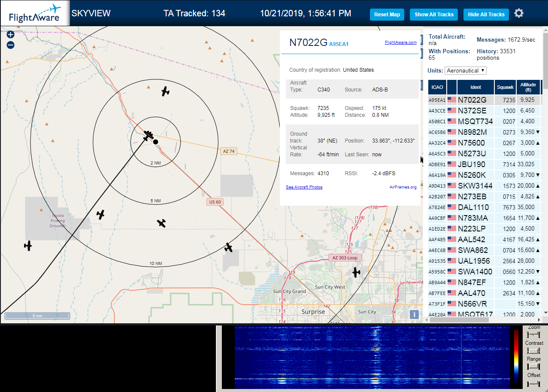The height and width of the screenshot is (392, 548).
Task: Click the US flag in AAL542 row
Action: click(452, 239)
